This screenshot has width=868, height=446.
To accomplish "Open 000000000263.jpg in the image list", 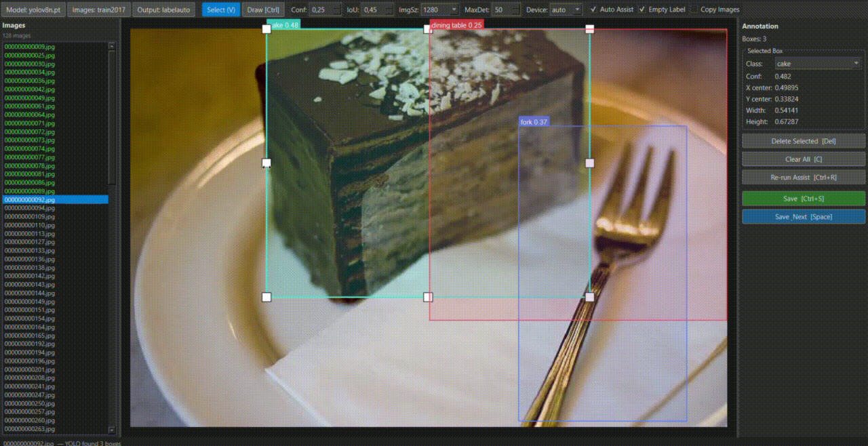I will pos(56,429).
